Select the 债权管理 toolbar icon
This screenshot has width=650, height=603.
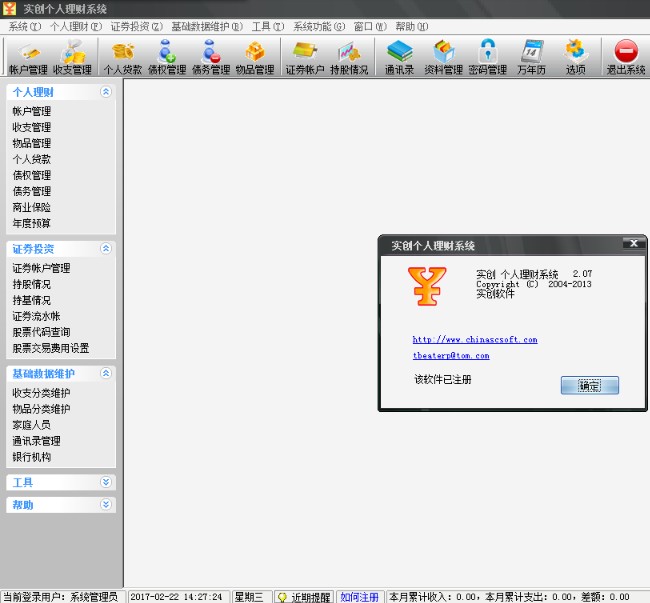pyautogui.click(x=167, y=57)
